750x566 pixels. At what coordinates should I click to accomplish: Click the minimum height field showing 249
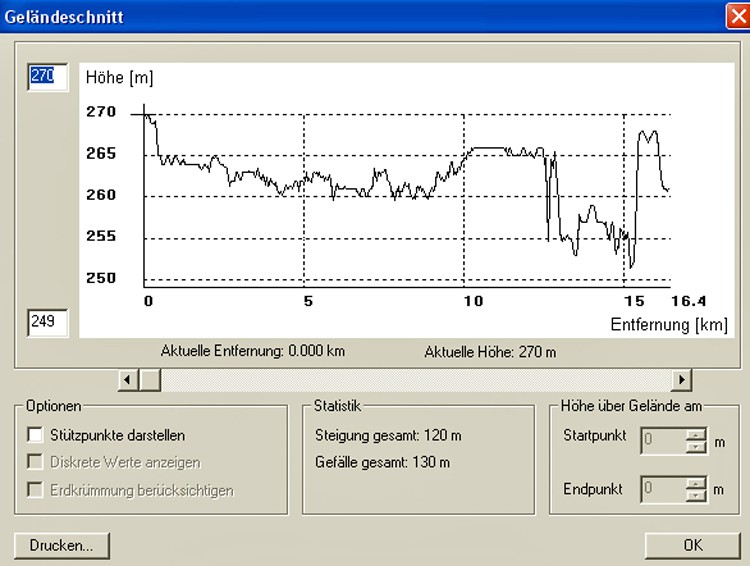(47, 322)
